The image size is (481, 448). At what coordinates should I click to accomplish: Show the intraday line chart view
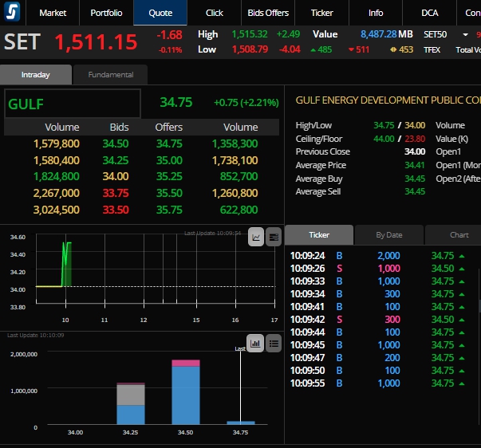pos(256,237)
